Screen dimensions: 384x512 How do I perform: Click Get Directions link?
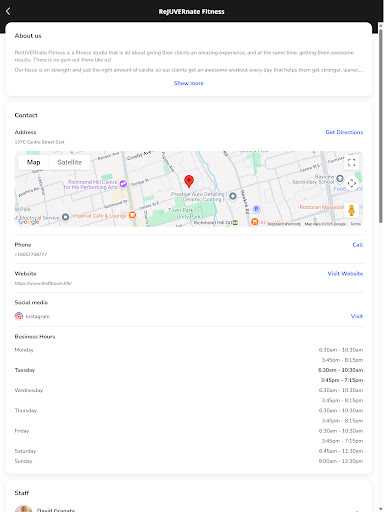(x=344, y=132)
